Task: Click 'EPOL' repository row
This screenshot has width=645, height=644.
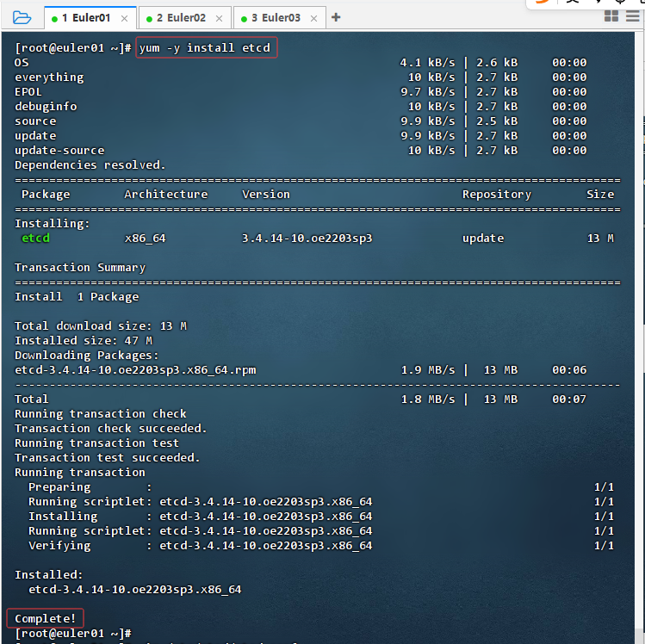Action: pyautogui.click(x=301, y=92)
